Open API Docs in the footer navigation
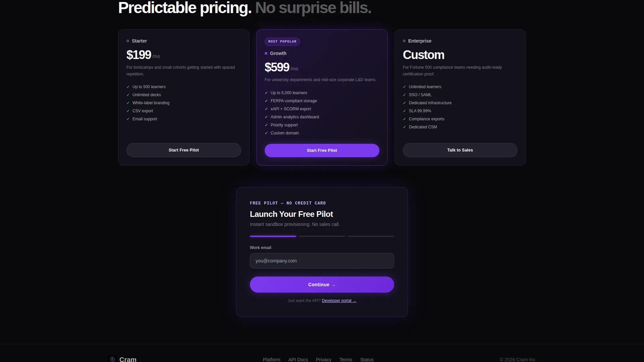 coord(298,359)
